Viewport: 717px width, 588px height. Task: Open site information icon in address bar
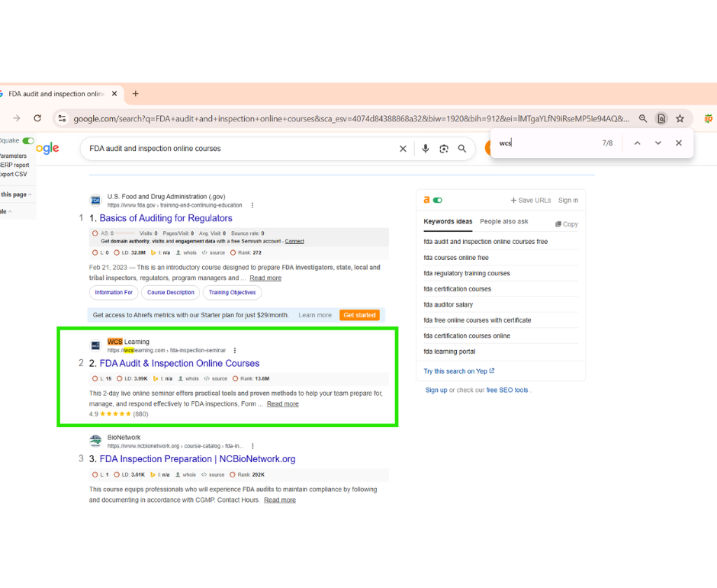coord(62,118)
